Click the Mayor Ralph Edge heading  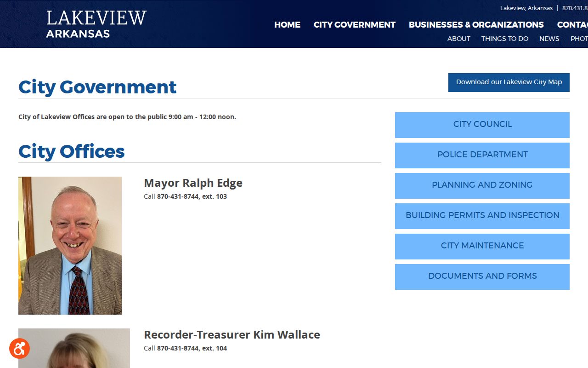click(193, 183)
